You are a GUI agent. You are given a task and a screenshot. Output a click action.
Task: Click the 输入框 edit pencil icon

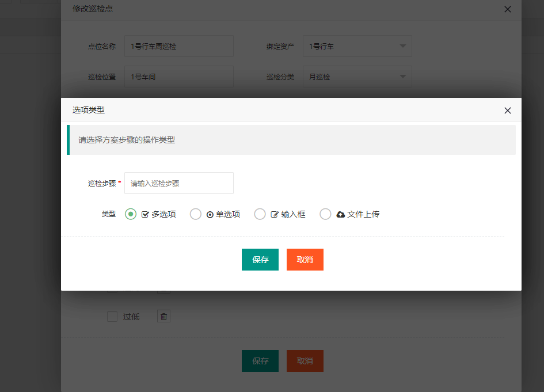[x=275, y=214]
